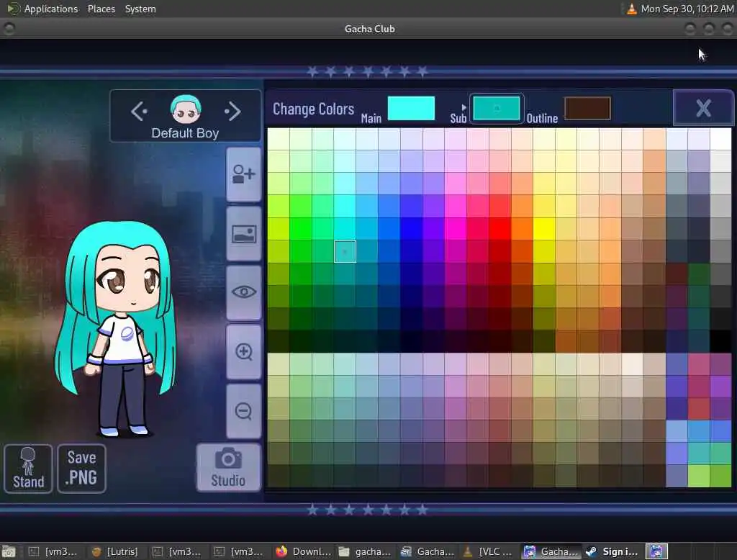The height and width of the screenshot is (560, 737).
Task: Switch to the gacha... folder taskbar window
Action: [x=365, y=551]
